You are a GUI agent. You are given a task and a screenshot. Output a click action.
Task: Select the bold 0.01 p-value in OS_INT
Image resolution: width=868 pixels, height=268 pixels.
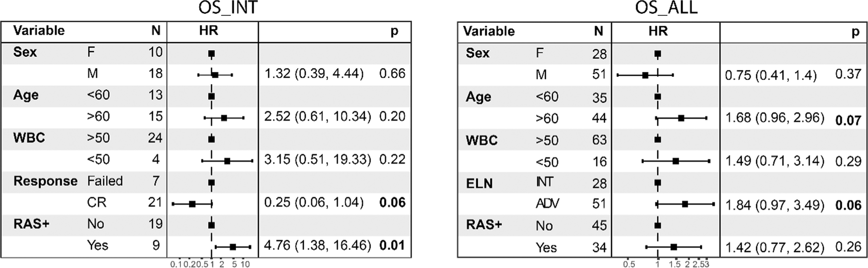pos(392,245)
